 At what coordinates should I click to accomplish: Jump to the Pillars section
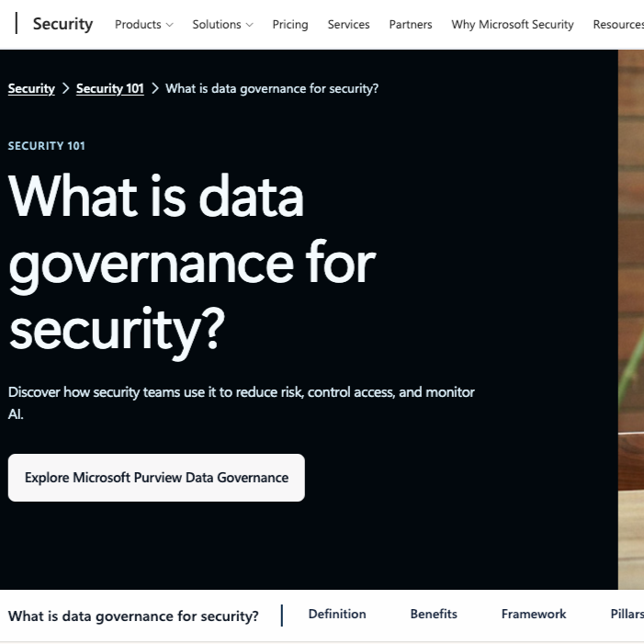click(x=627, y=614)
